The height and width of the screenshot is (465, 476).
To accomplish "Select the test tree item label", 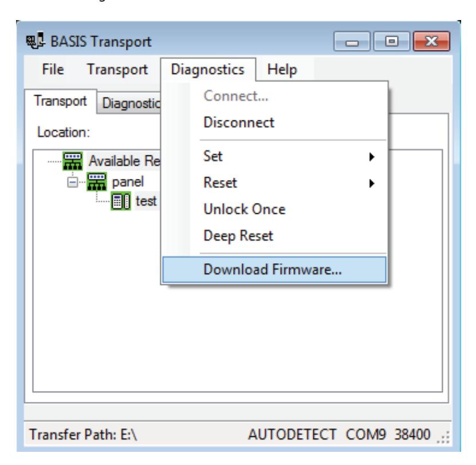I will point(146,201).
